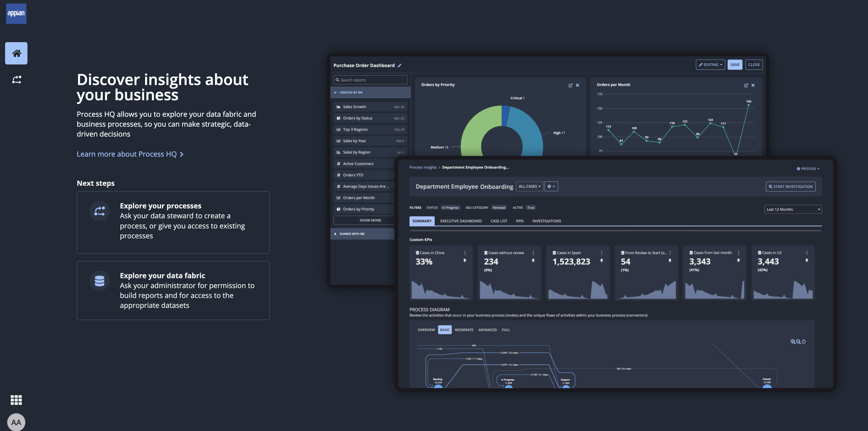Toggle the pin on Cases from last month KPI
The width and height of the screenshot is (868, 431).
click(x=738, y=261)
